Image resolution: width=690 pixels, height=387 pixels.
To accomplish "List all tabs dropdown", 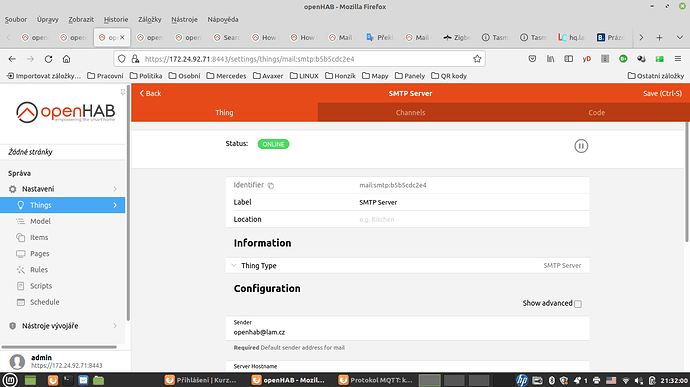I will click(679, 37).
